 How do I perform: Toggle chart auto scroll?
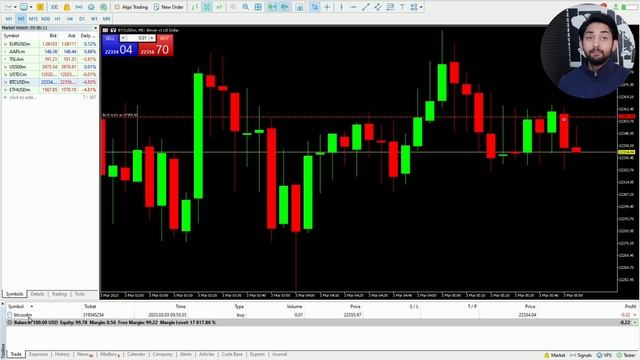coord(272,7)
